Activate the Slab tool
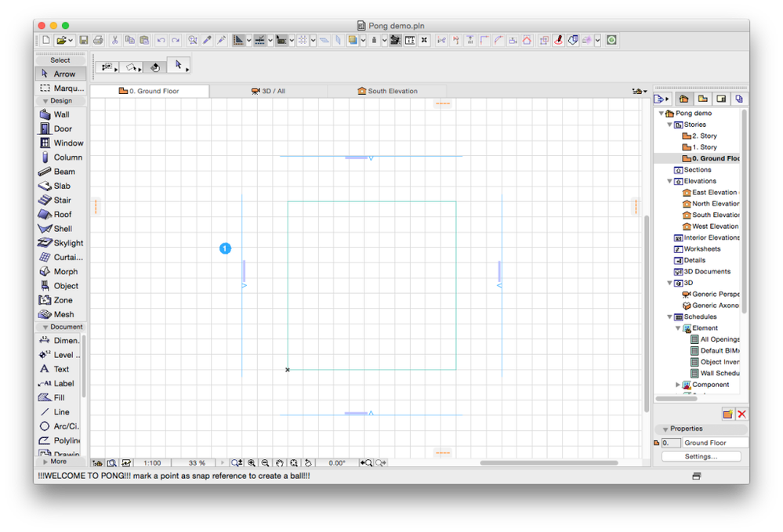783x532 pixels. pos(60,186)
